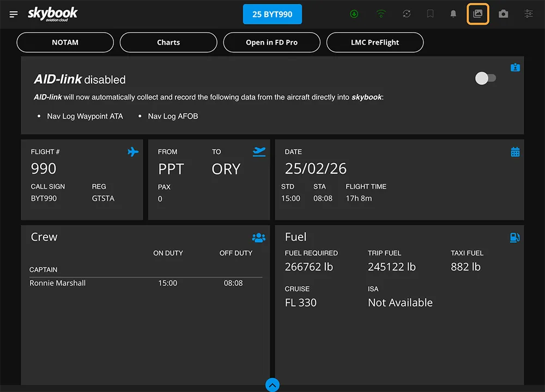The height and width of the screenshot is (392, 545).
Task: Click the calendar icon in Date card
Action: [515, 152]
